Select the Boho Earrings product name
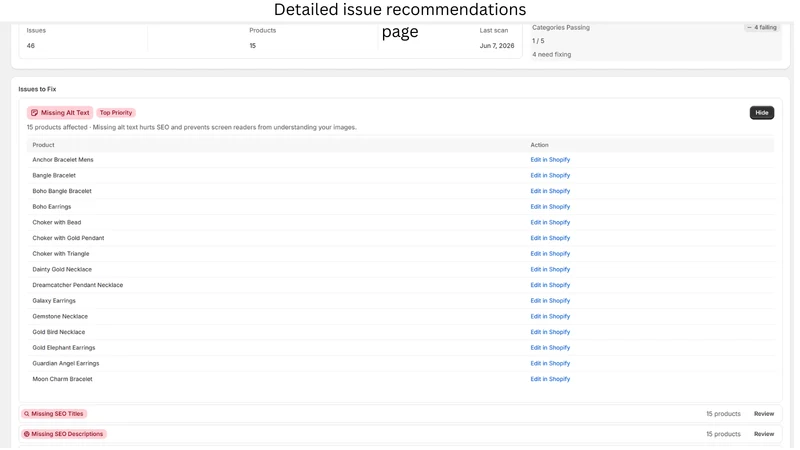 [x=52, y=207]
